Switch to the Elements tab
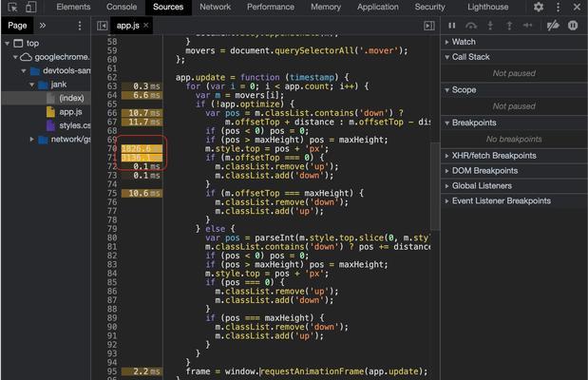Screen dimensions: 588x380 73,7
